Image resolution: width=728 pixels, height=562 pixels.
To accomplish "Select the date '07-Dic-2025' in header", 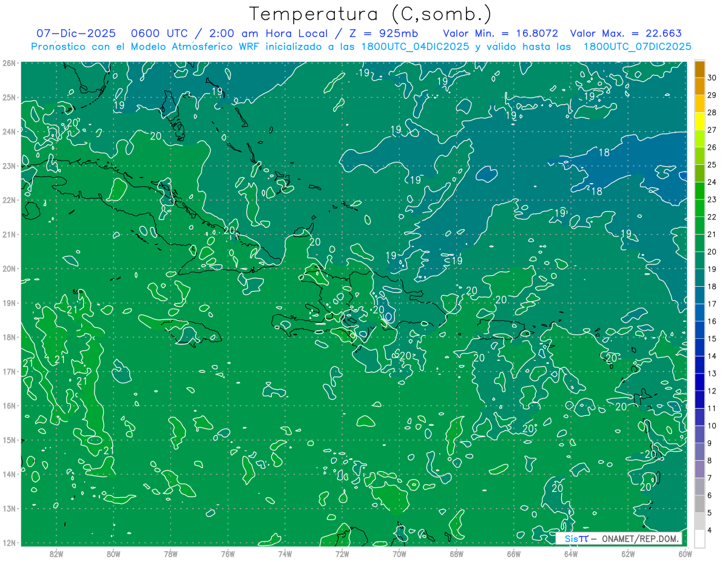I will coord(76,34).
